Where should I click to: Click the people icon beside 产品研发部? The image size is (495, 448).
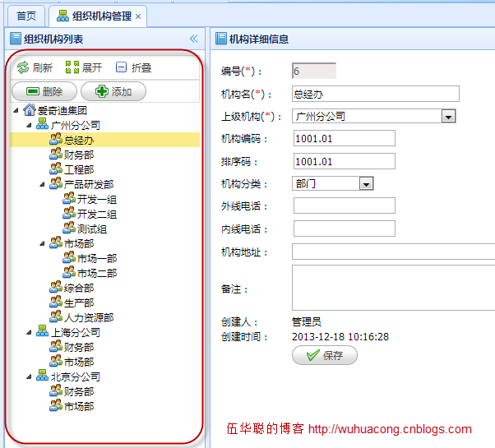coord(56,183)
